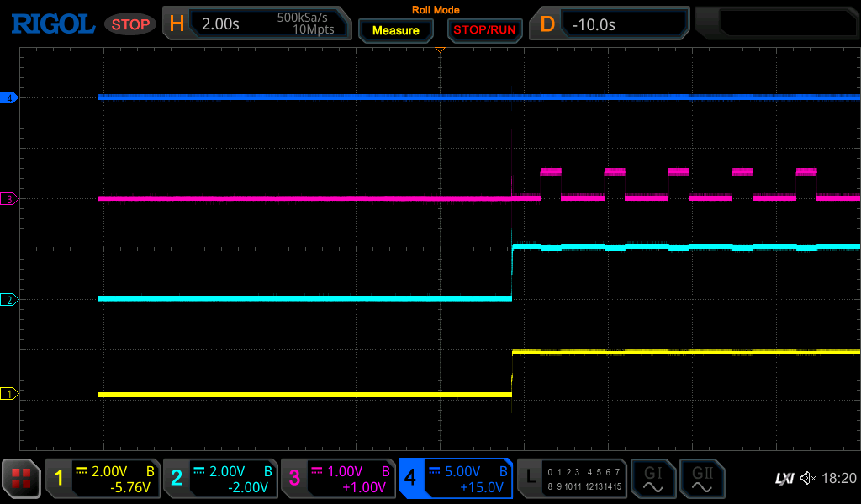Open the GII signal generator 2 icon
The width and height of the screenshot is (861, 504).
[x=702, y=478]
